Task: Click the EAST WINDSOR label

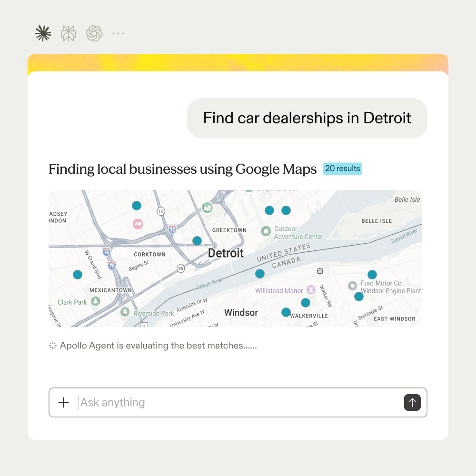Action: pos(394,319)
